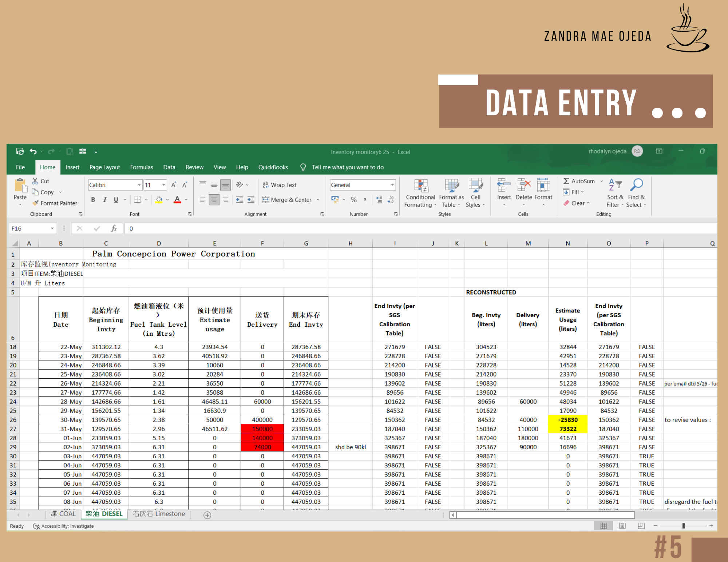Image resolution: width=728 pixels, height=562 pixels.
Task: Open the font name Calibri dropdown
Action: click(139, 185)
